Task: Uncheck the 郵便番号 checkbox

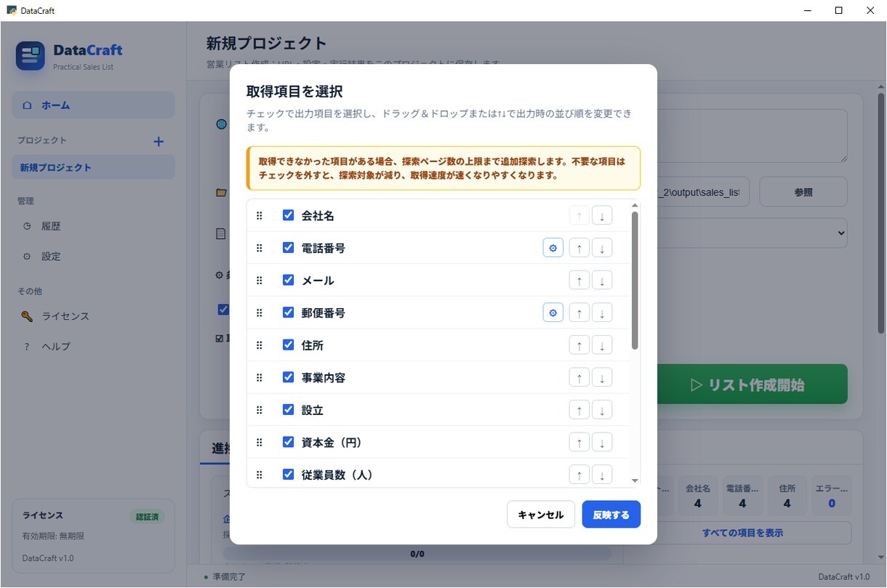Action: tap(288, 313)
